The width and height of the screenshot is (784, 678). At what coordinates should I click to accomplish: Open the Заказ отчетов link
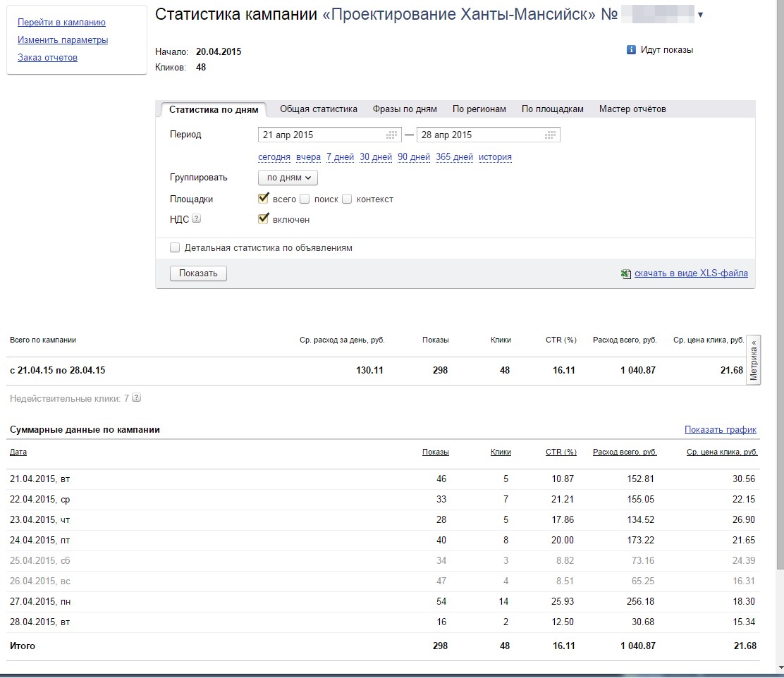click(47, 58)
